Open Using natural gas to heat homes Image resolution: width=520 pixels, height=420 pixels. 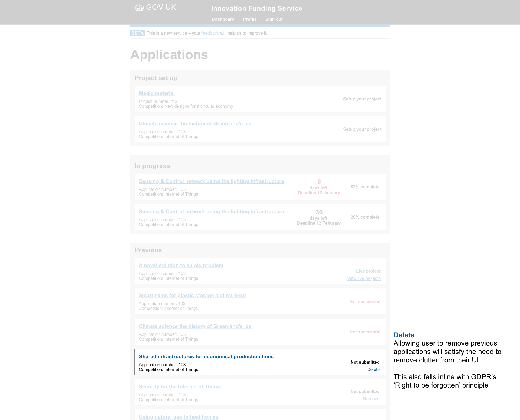(x=178, y=417)
